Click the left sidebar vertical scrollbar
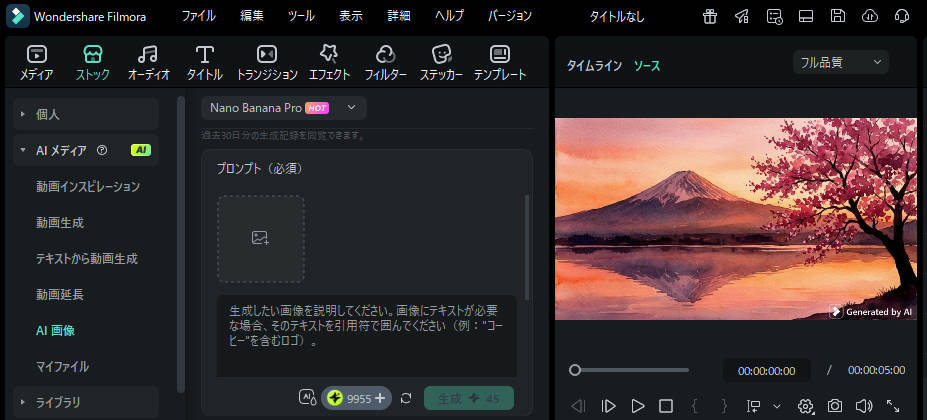 (x=181, y=244)
